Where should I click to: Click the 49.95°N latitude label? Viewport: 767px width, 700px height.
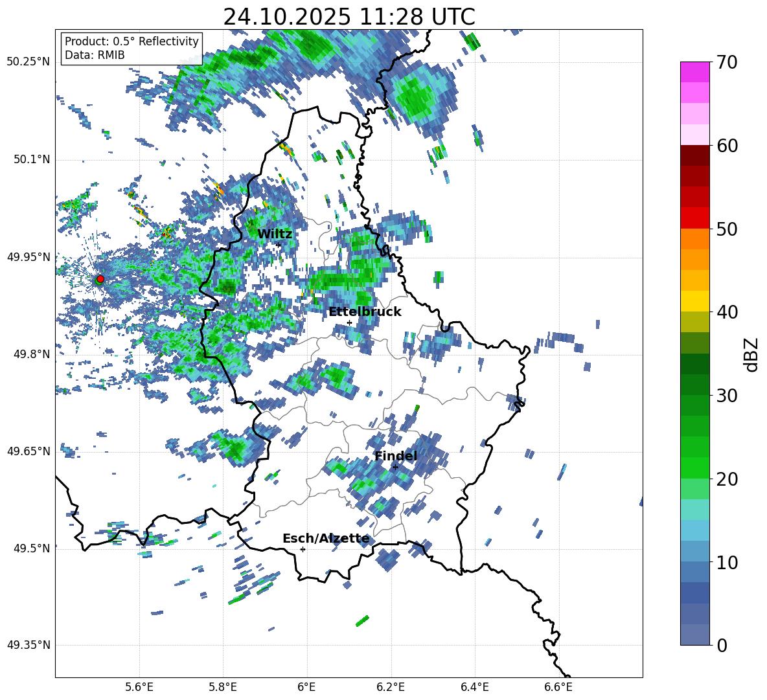coord(29,256)
